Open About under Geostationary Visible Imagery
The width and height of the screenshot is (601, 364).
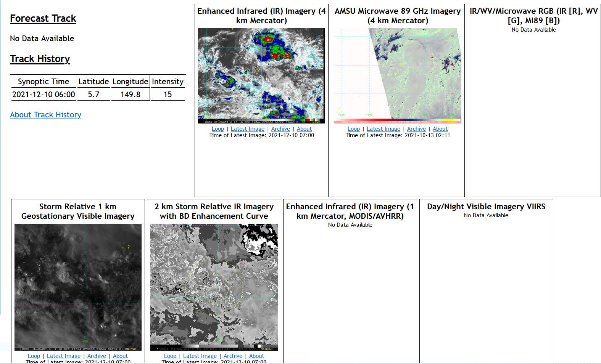coord(120,356)
